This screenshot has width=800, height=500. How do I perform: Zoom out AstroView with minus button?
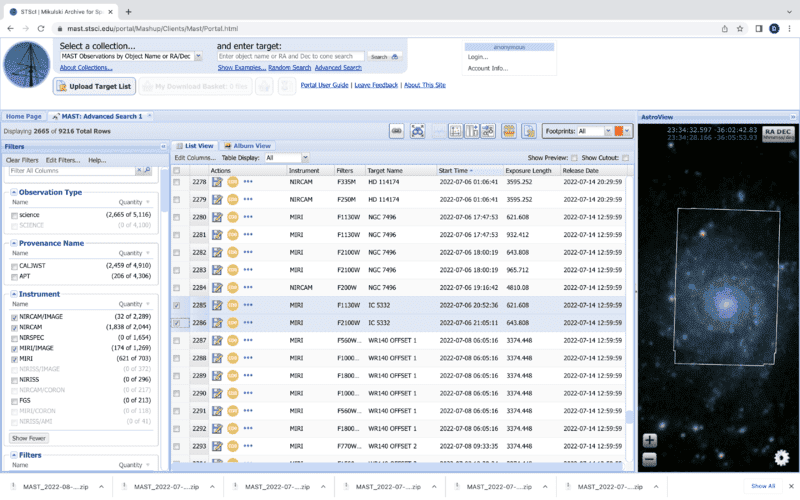tap(649, 460)
